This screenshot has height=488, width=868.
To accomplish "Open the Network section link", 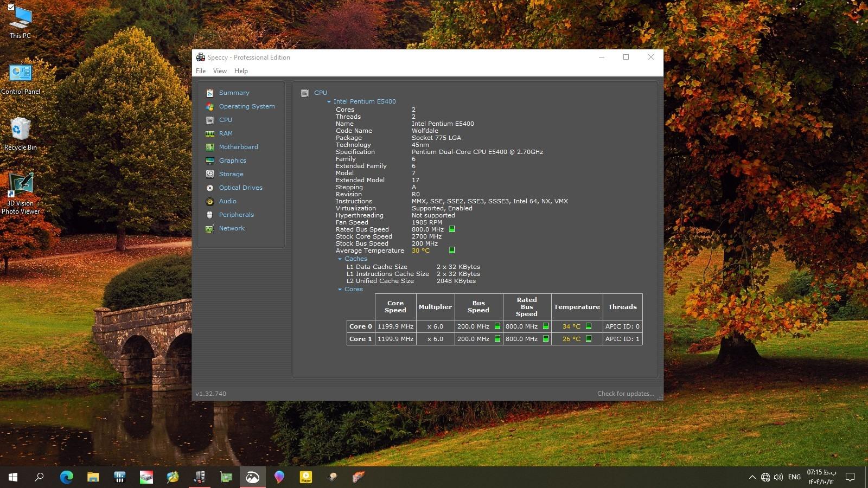I will pos(232,228).
